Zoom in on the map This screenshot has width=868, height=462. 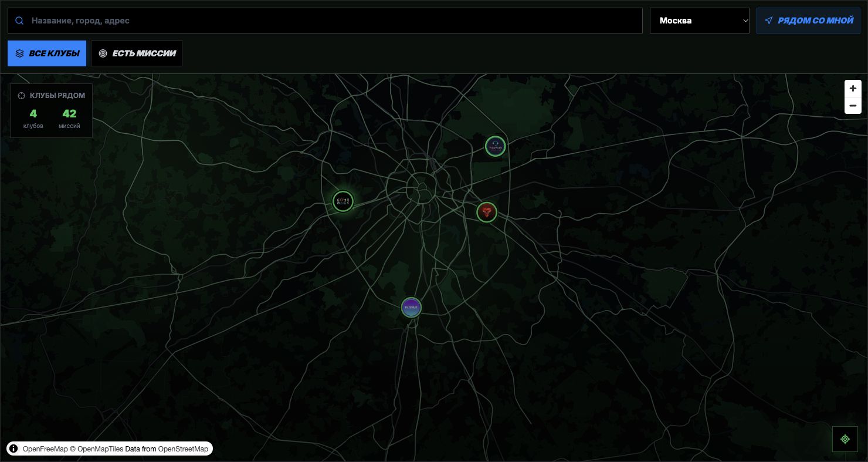pyautogui.click(x=853, y=89)
